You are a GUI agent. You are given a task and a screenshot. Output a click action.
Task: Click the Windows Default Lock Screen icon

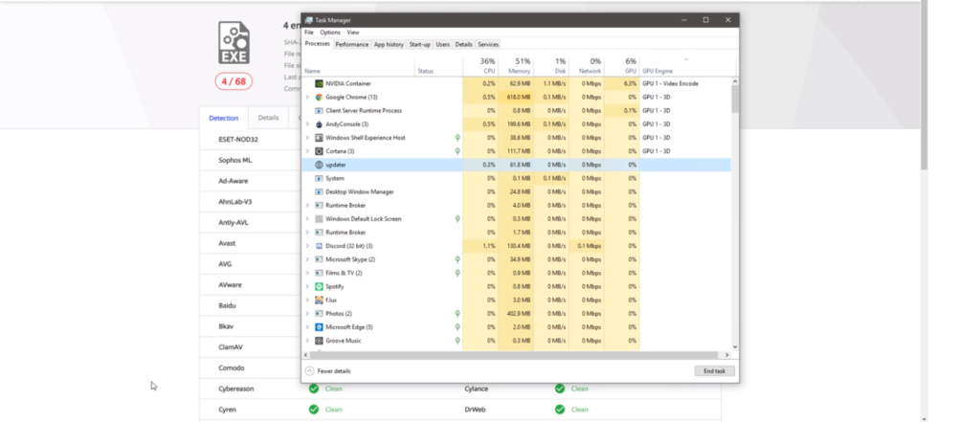point(319,219)
